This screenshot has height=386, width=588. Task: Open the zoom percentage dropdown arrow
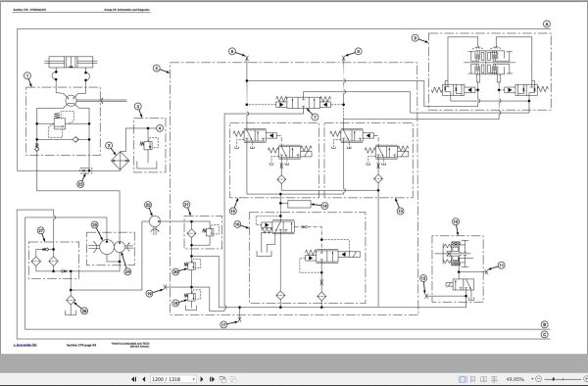[x=532, y=379]
